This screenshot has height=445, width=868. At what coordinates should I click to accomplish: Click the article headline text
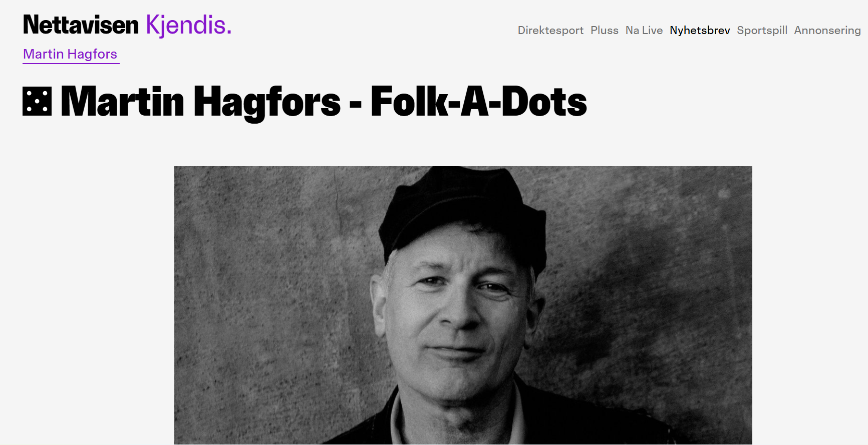(x=324, y=102)
